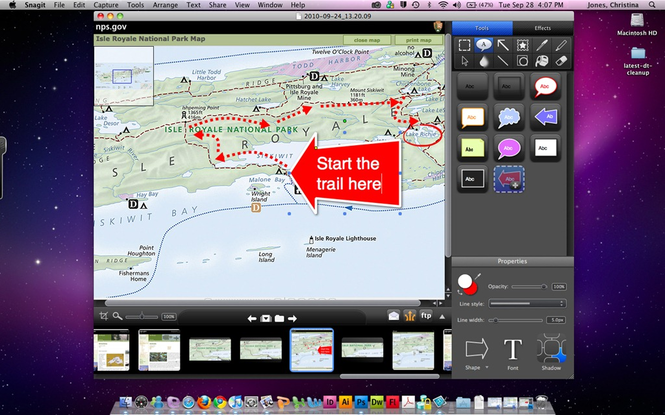Open the Macintosh HD desktop icon
This screenshot has height=415, width=665.
[637, 25]
